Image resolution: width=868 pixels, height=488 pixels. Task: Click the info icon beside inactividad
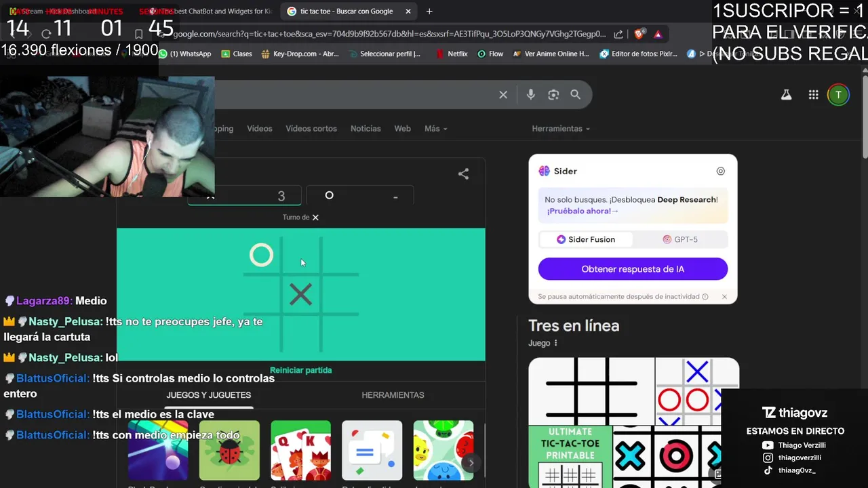tap(705, 297)
